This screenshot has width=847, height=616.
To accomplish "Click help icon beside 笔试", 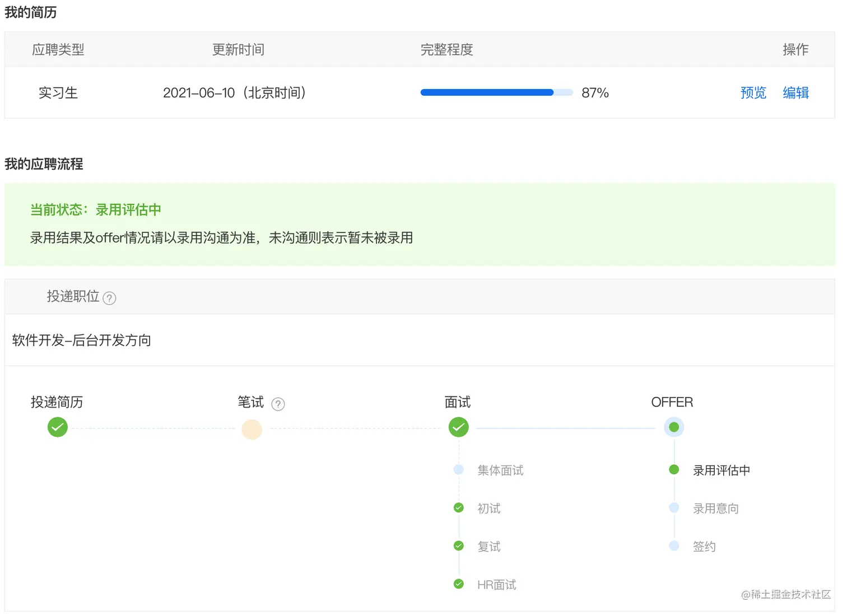I will (x=278, y=404).
